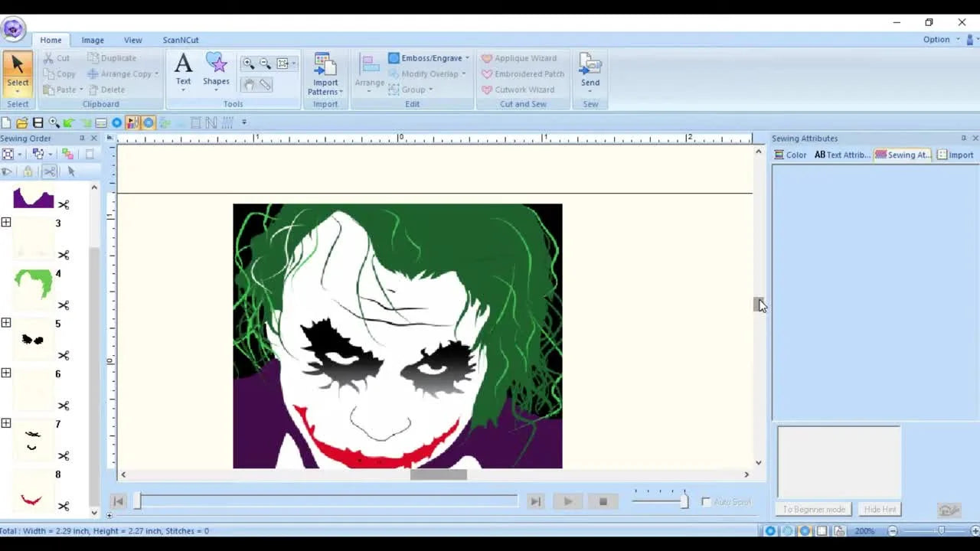
Task: Switch to the ScanNCut ribbon tab
Action: point(181,40)
